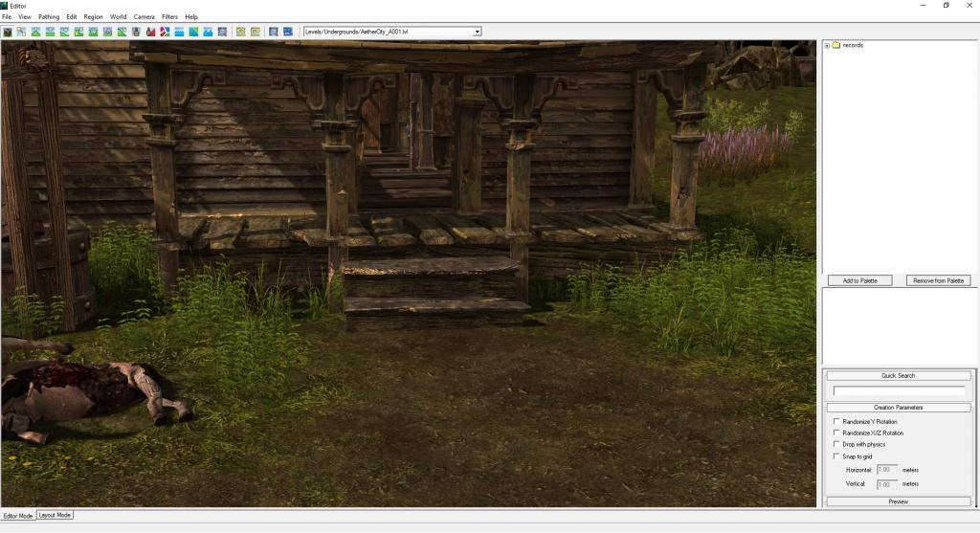Viewport: 980px width, 533px height.
Task: Choose the green hill raise-terrain tool icon
Action: pyautogui.click(x=35, y=32)
